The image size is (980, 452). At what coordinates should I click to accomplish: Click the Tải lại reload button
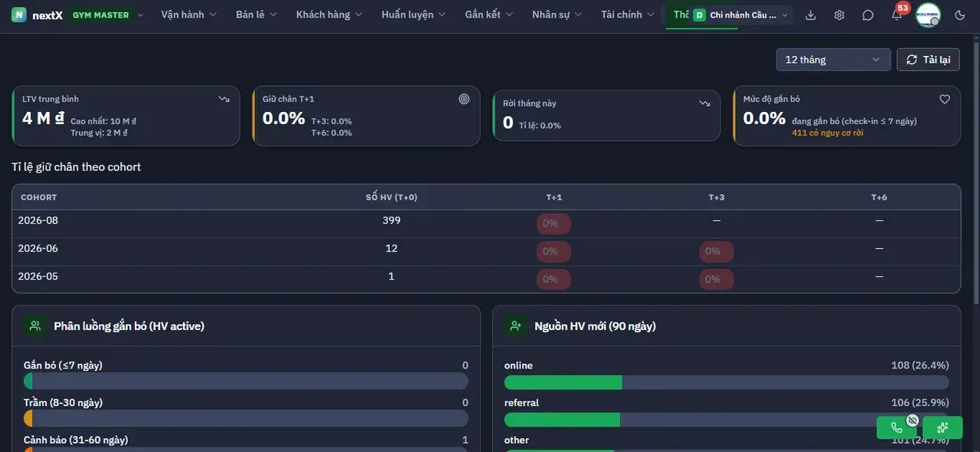tap(928, 60)
